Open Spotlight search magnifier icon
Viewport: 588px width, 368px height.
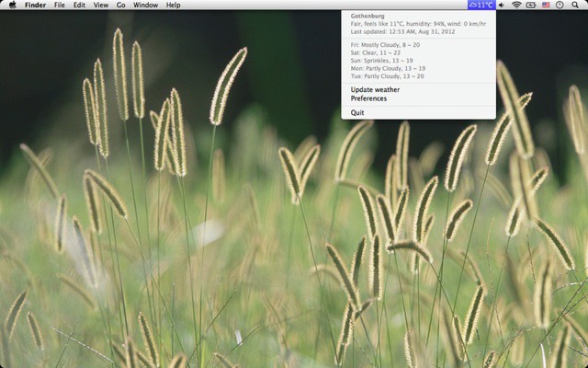click(575, 5)
